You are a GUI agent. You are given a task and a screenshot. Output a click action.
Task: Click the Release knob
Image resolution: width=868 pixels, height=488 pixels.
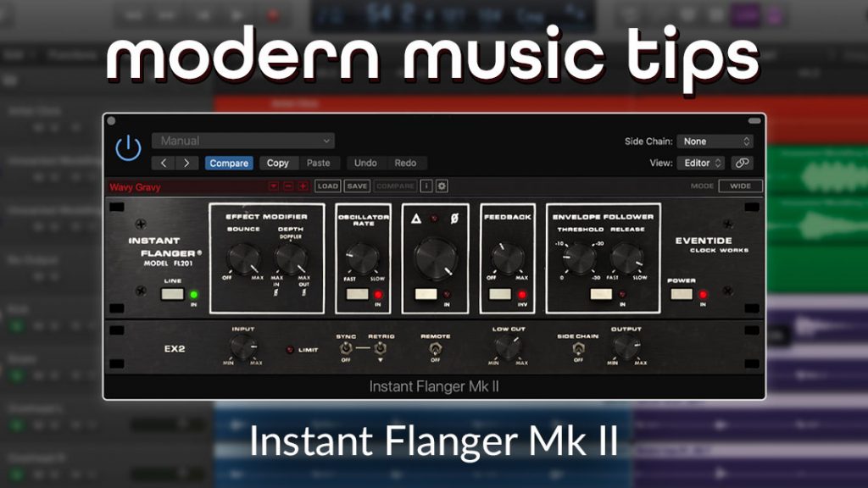point(626,259)
